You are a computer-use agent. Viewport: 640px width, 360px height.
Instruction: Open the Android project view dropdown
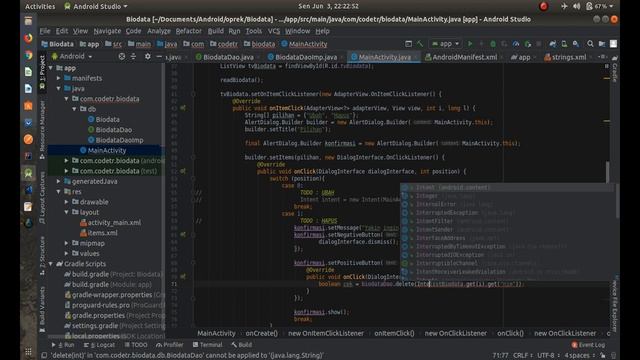[x=72, y=57]
